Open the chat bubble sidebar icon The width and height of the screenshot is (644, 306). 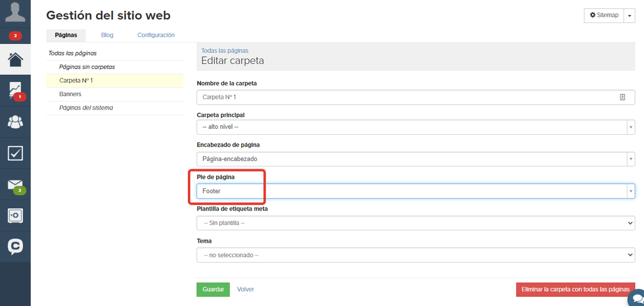click(x=15, y=246)
